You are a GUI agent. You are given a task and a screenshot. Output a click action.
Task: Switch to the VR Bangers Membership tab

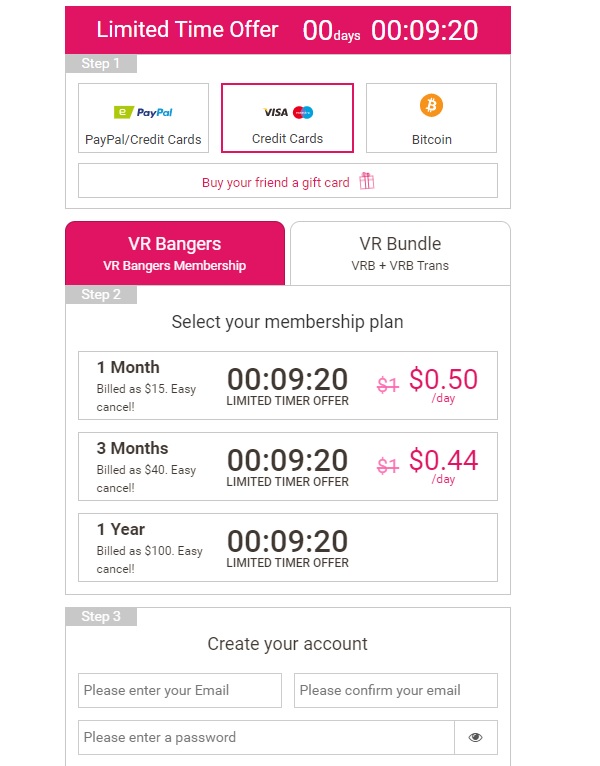pos(175,253)
